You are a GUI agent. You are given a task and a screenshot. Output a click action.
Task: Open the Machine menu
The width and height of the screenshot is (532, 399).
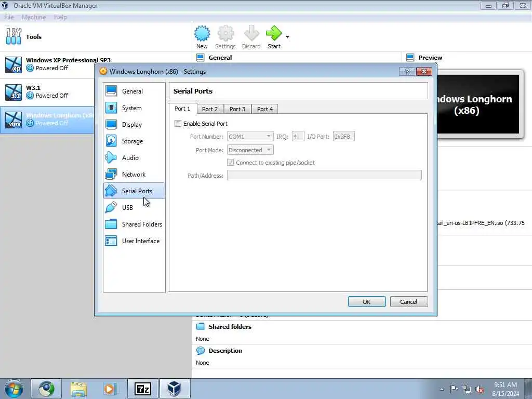click(34, 17)
